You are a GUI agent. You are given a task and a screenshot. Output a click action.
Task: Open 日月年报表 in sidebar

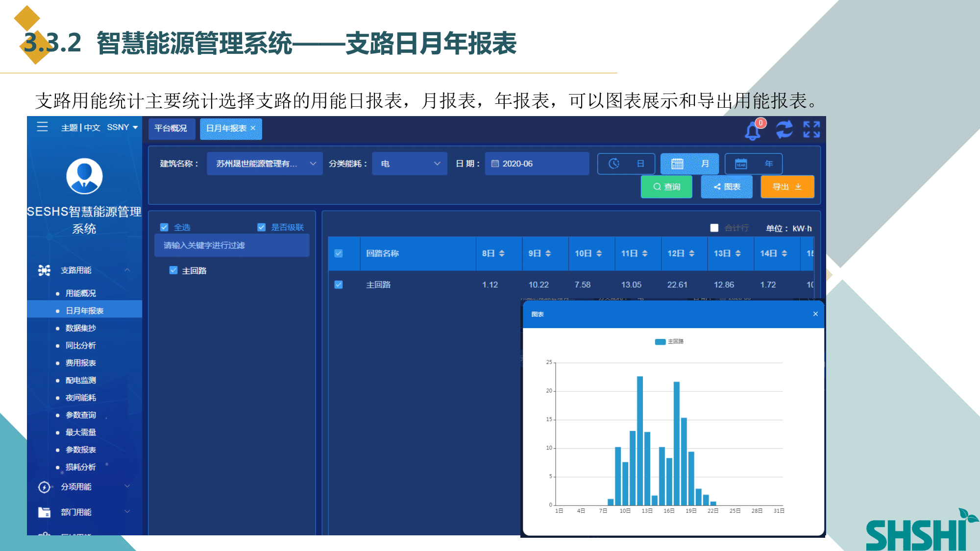coord(85,311)
